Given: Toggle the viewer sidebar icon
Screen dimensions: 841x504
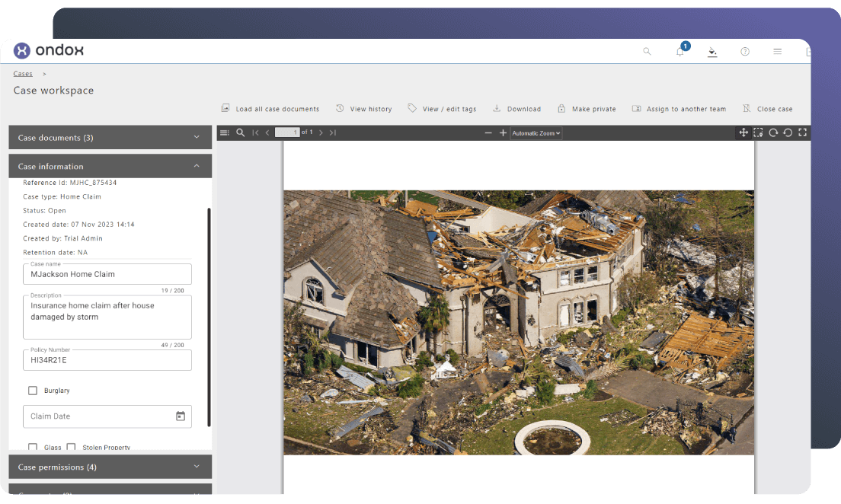Looking at the screenshot, I should [225, 132].
